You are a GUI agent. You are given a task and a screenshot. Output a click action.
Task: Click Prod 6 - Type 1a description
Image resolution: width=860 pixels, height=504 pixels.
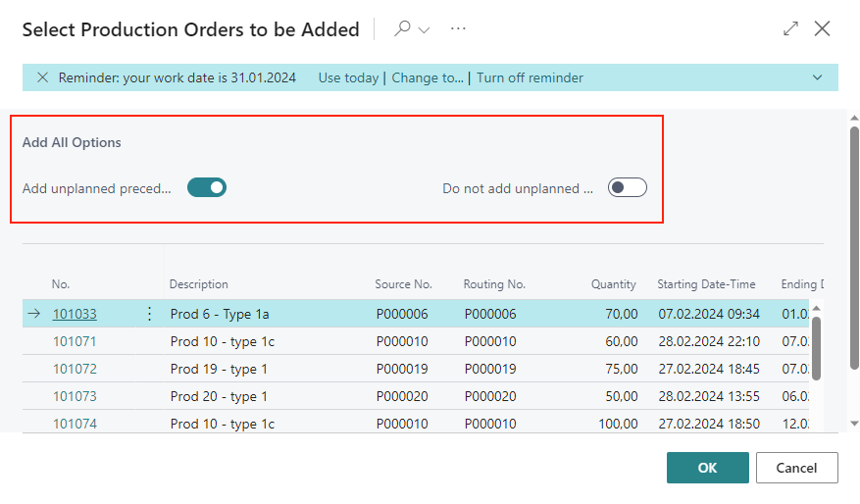click(220, 314)
